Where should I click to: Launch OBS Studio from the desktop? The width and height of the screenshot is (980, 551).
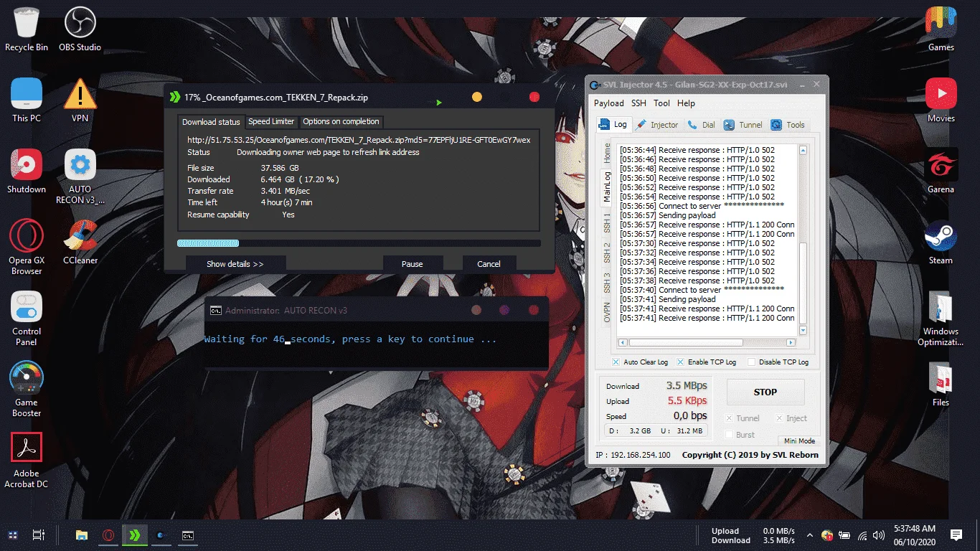pyautogui.click(x=80, y=29)
